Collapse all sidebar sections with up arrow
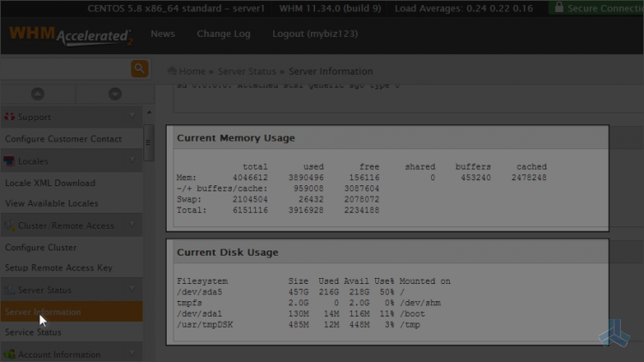This screenshot has width=644, height=362. 38,94
